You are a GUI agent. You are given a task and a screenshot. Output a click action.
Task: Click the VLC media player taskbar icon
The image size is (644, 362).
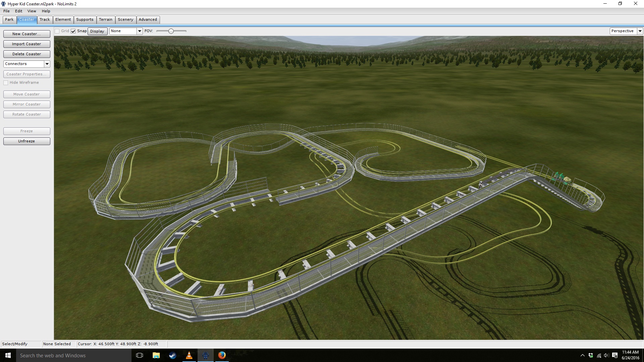[189, 355]
